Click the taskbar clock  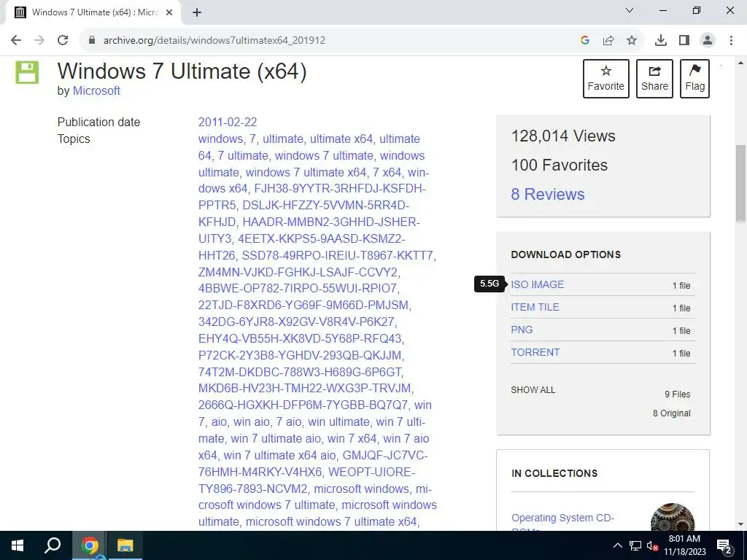pyautogui.click(x=684, y=545)
